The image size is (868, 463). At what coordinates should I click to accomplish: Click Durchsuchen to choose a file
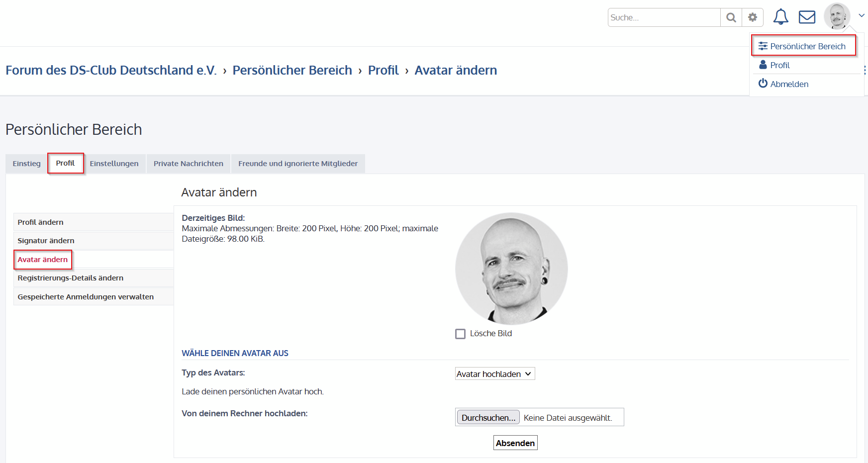pyautogui.click(x=488, y=418)
